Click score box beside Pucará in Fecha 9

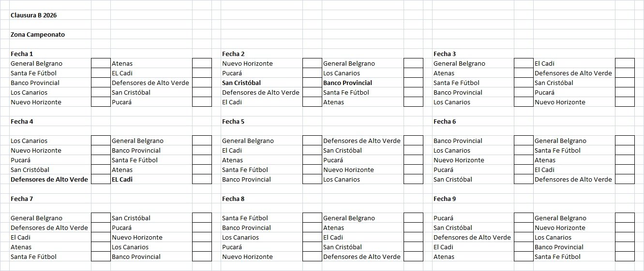(524, 218)
